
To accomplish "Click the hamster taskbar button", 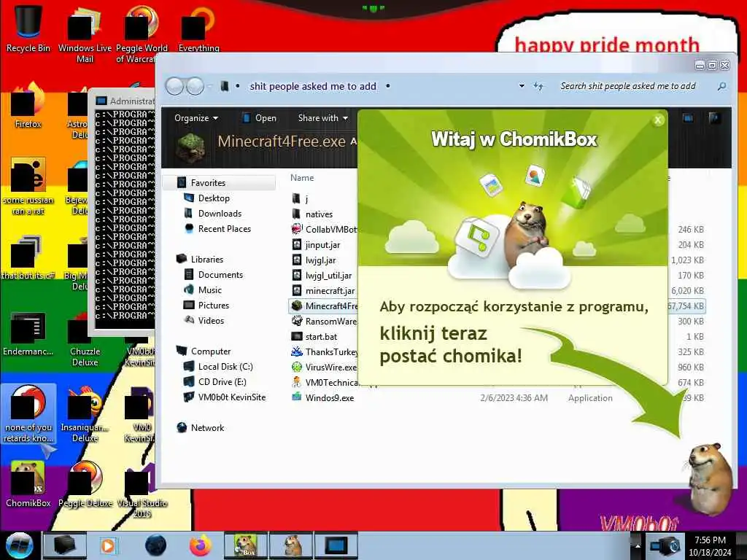I will click(x=291, y=545).
